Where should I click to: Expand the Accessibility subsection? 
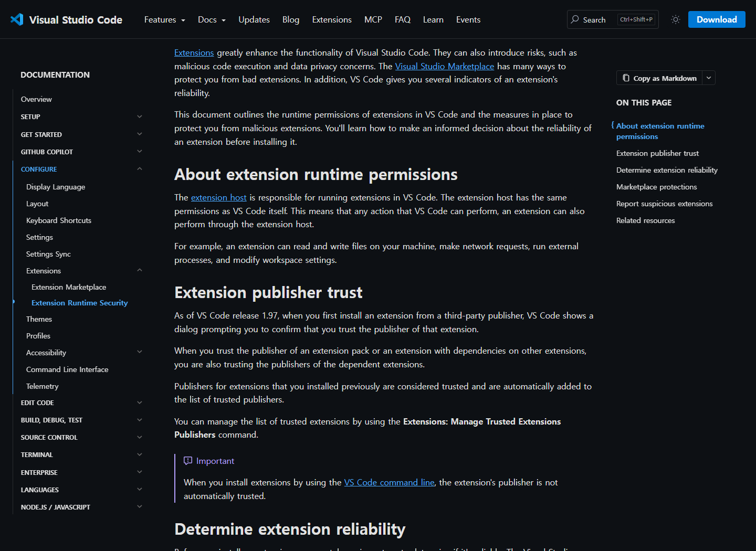click(x=140, y=352)
